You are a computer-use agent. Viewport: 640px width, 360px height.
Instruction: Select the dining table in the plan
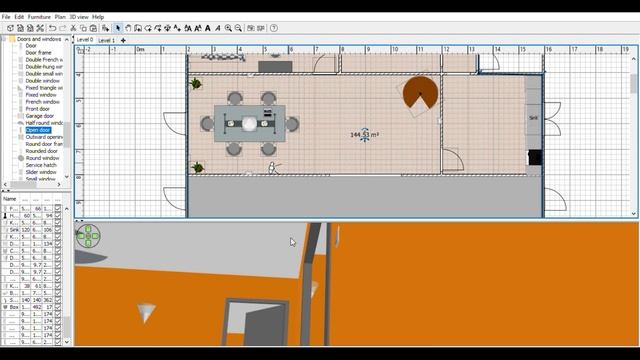[250, 123]
